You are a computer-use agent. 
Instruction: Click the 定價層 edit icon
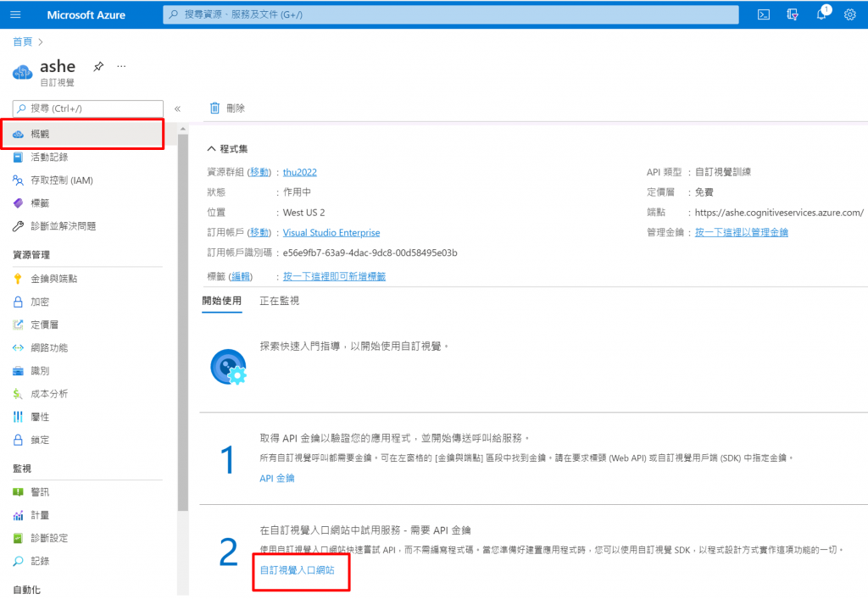(19, 324)
